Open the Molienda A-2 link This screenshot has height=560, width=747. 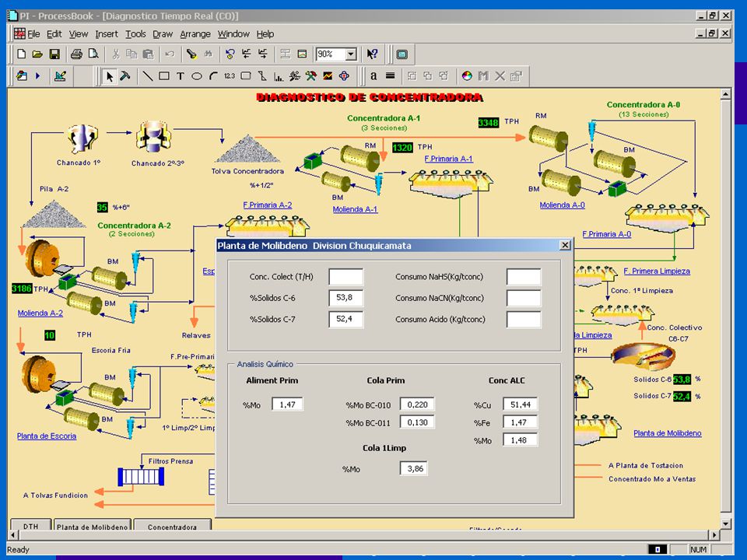(x=40, y=313)
